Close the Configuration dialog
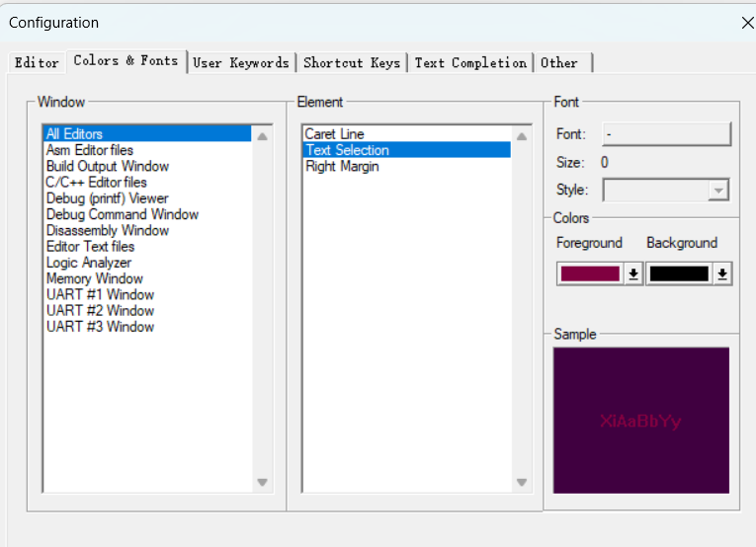 point(747,22)
